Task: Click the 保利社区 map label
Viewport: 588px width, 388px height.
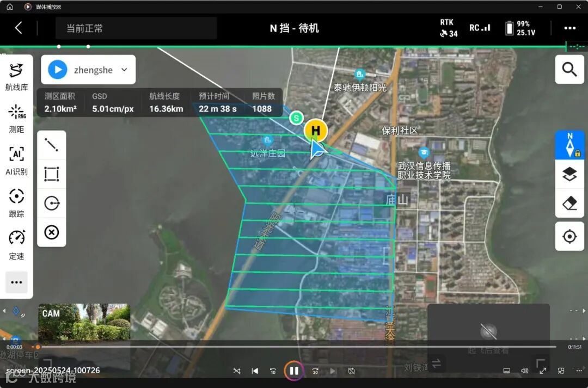Action: pyautogui.click(x=400, y=131)
